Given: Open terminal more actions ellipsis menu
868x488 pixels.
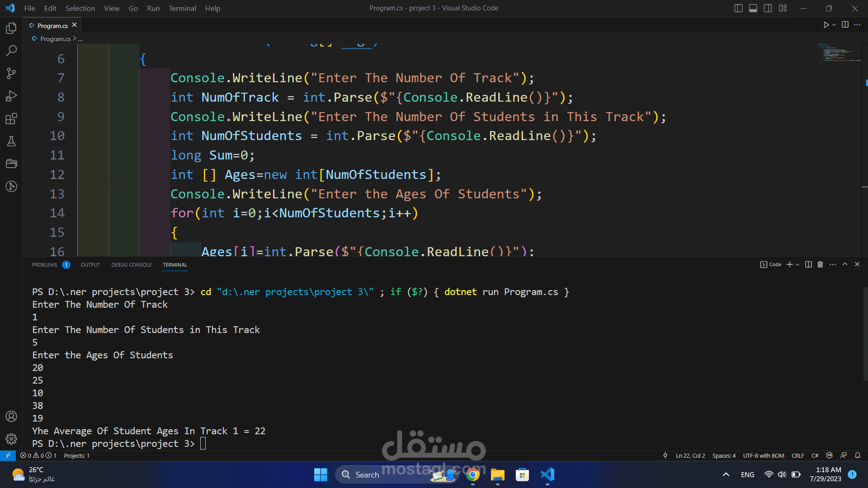Looking at the screenshot, I should pos(833,264).
